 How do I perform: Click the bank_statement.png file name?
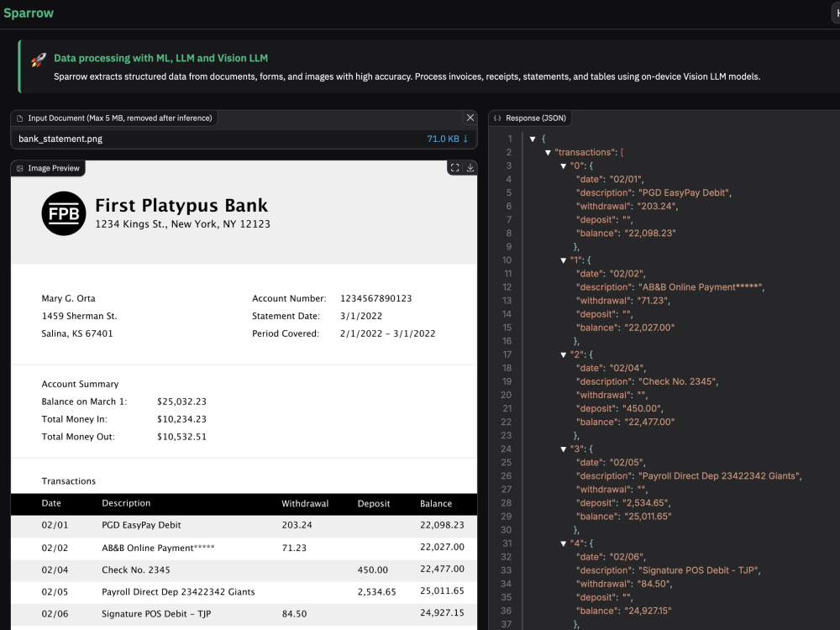pyautogui.click(x=60, y=139)
